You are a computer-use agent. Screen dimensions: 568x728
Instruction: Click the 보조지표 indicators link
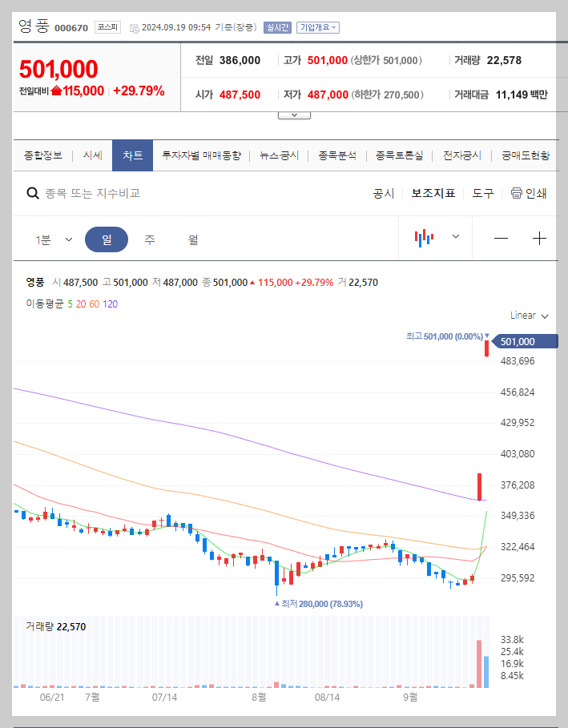coord(433,193)
